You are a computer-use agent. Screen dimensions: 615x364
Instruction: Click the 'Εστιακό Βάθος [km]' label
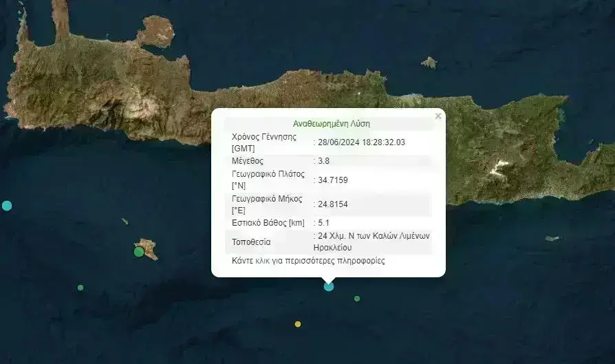coord(268,223)
